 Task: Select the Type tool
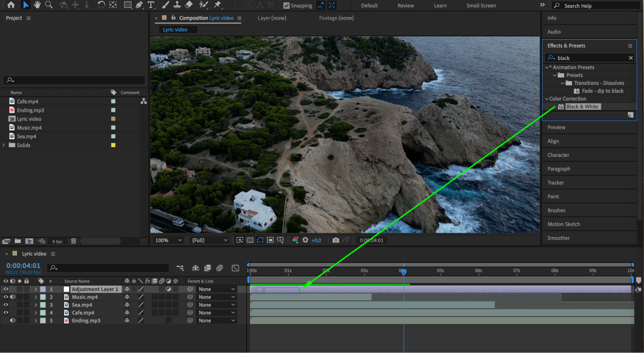(x=150, y=5)
